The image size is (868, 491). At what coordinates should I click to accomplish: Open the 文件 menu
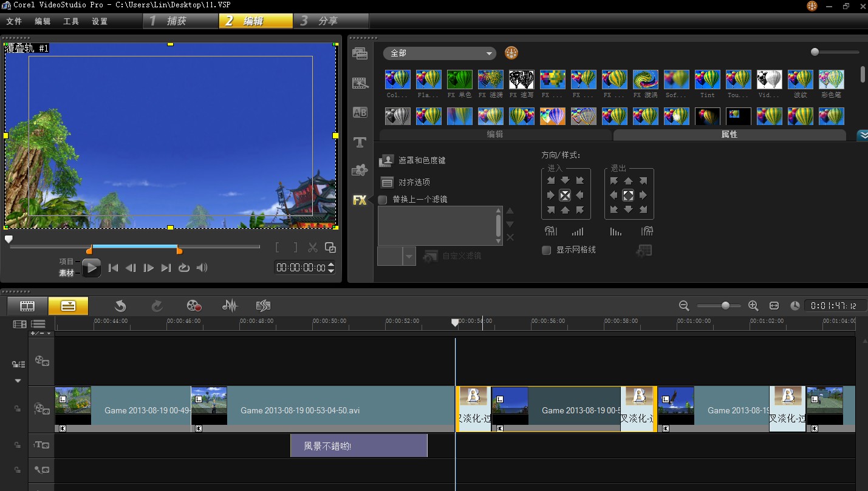[14, 21]
